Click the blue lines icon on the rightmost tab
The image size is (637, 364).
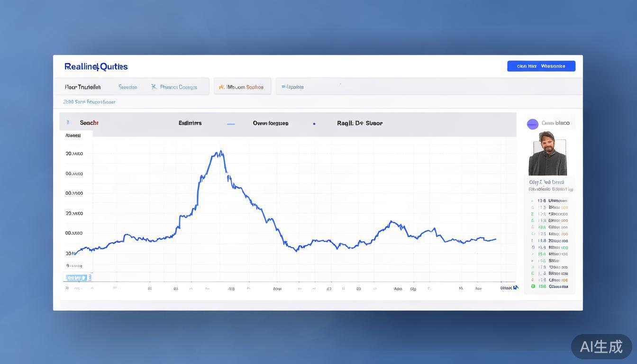pyautogui.click(x=283, y=87)
